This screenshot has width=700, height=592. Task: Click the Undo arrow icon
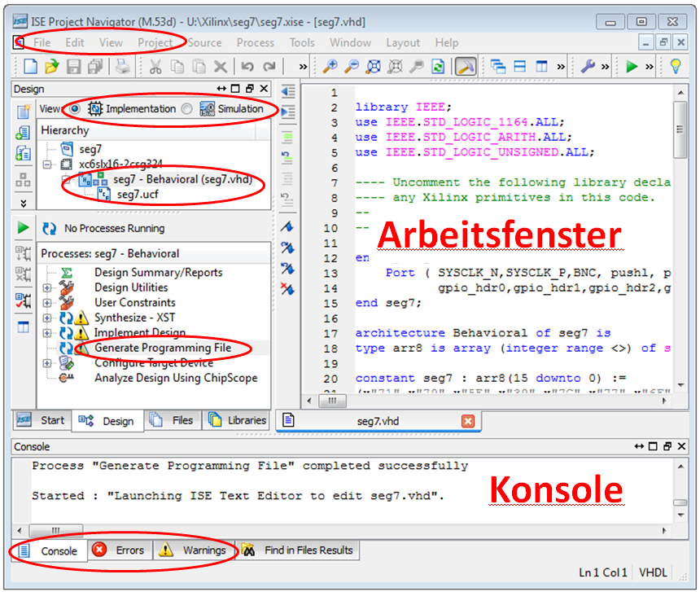click(247, 67)
